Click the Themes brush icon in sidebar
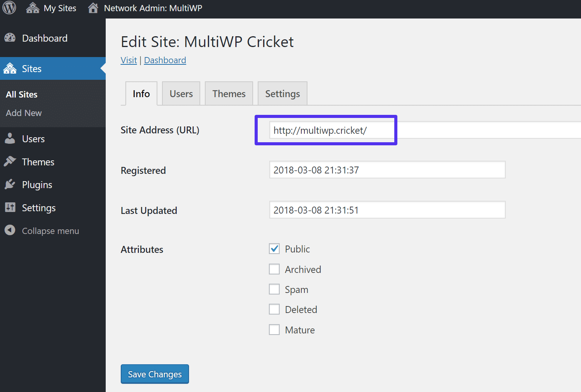This screenshot has width=581, height=392. tap(10, 162)
